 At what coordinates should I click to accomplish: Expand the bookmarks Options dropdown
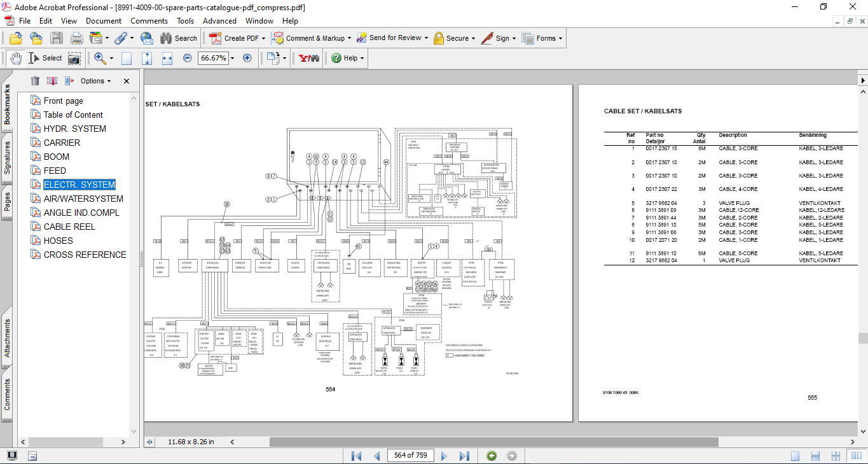point(95,81)
